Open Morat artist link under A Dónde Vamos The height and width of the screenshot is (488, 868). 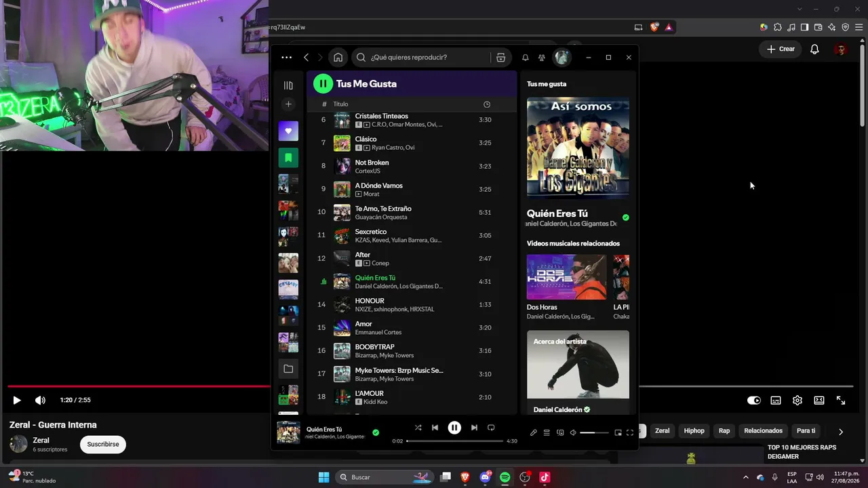coord(372,195)
